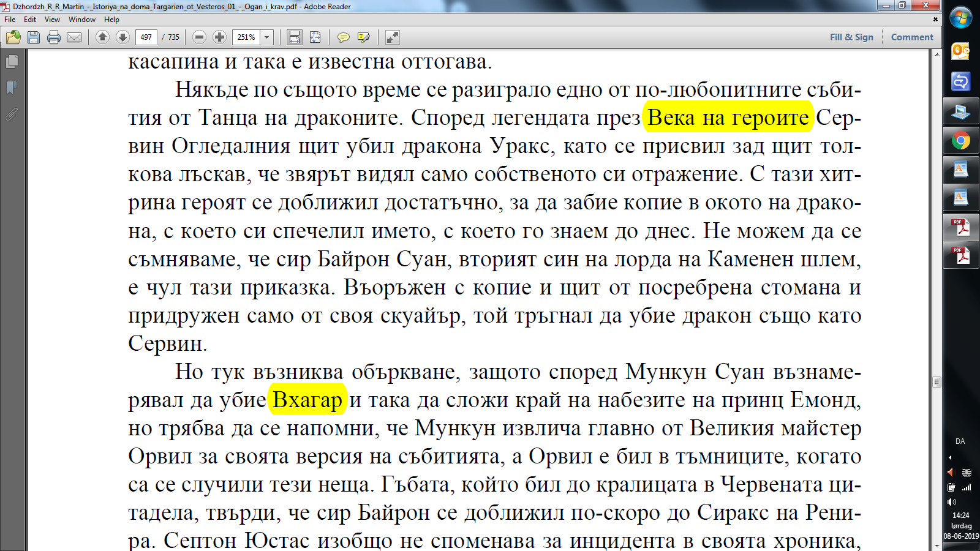Show the page thumbnails panel

(x=12, y=61)
